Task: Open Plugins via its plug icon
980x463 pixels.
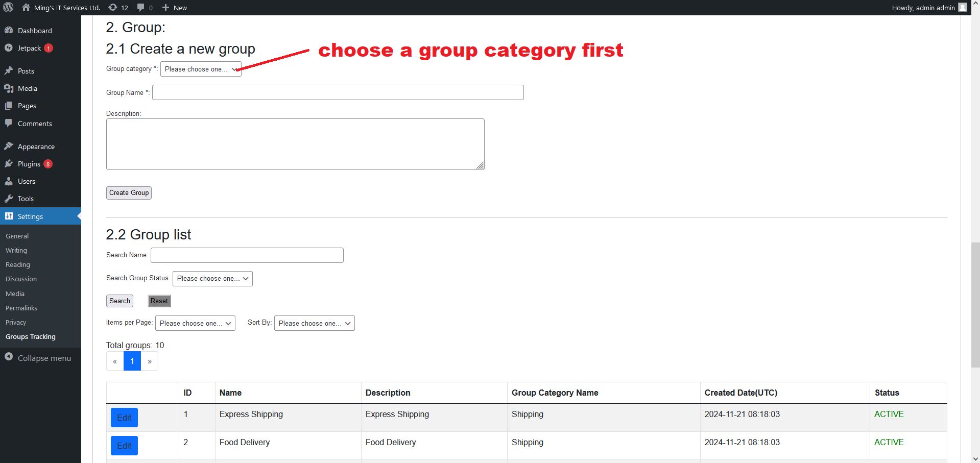Action: coord(9,164)
